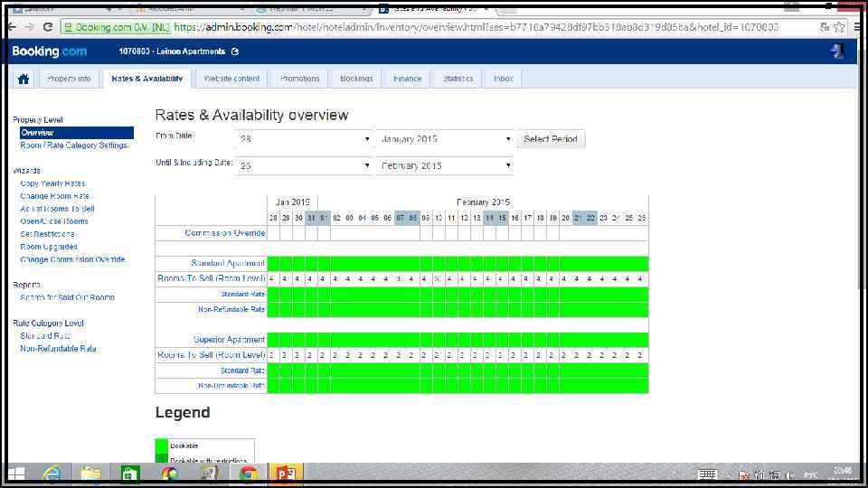Open the home icon tab
Screen dimensions: 868x488
pyautogui.click(x=24, y=79)
